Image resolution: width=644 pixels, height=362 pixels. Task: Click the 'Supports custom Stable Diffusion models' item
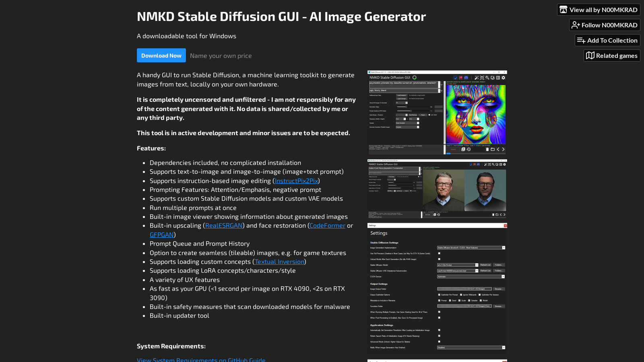click(246, 199)
